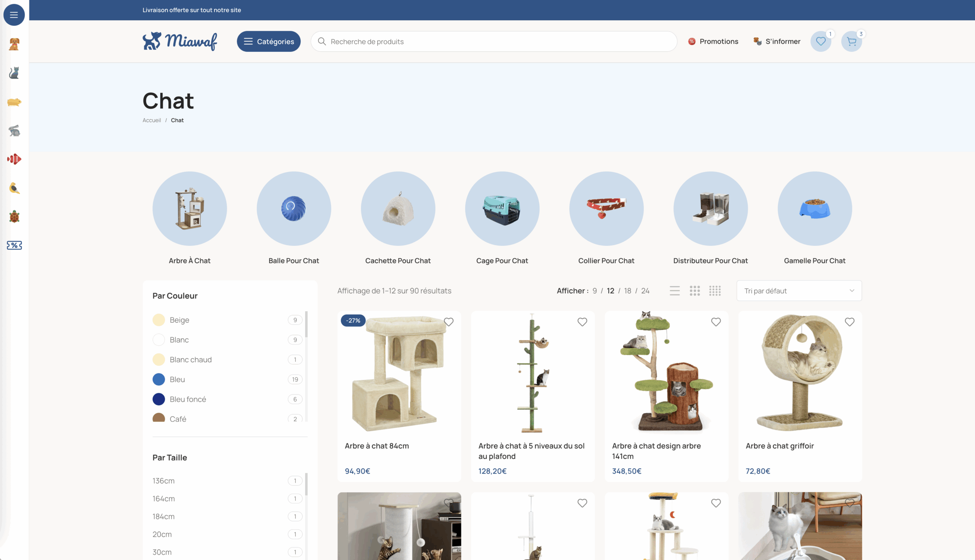Open the wishlist heart in header

pyautogui.click(x=820, y=41)
